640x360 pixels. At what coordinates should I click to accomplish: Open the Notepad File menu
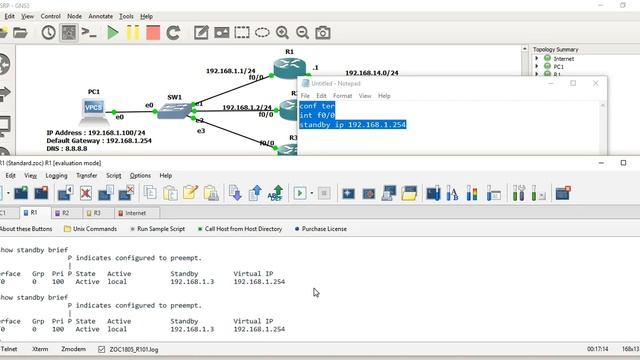pos(305,96)
